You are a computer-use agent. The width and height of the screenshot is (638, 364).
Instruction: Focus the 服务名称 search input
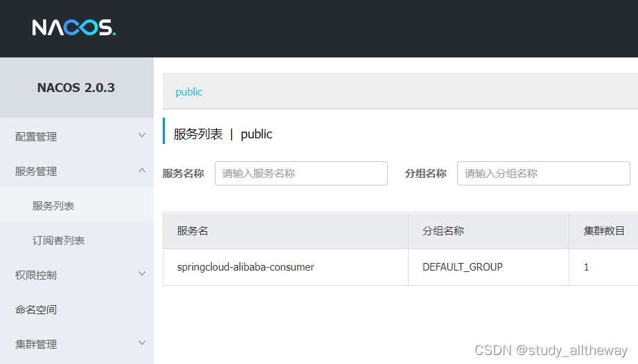301,174
